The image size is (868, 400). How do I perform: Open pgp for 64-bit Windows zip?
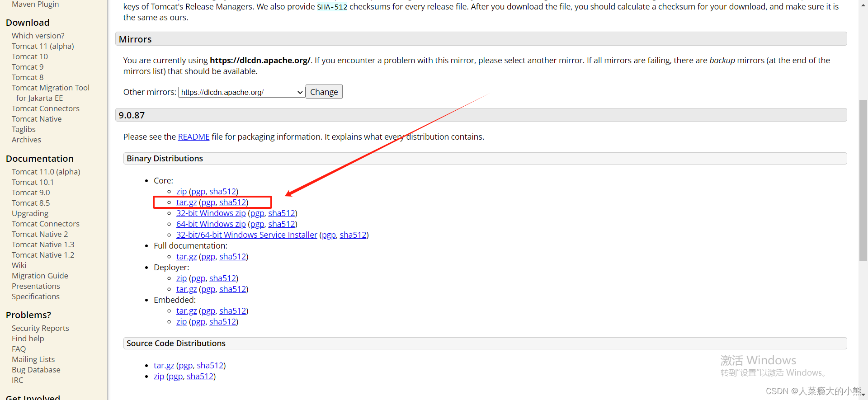click(x=257, y=224)
